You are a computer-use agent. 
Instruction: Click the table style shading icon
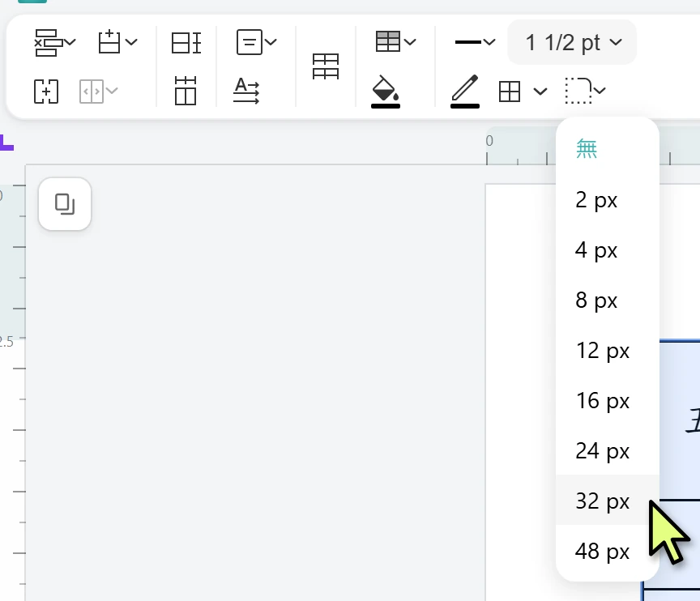tap(387, 41)
